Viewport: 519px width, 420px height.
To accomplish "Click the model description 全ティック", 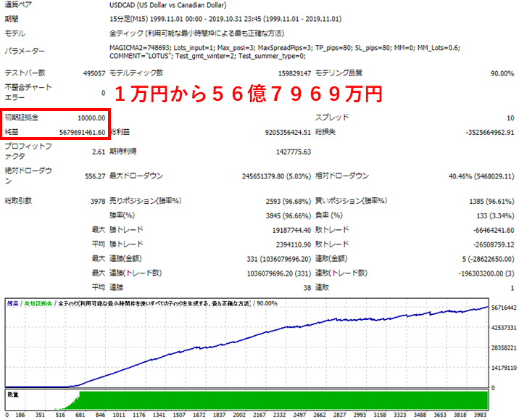I will coord(196,33).
